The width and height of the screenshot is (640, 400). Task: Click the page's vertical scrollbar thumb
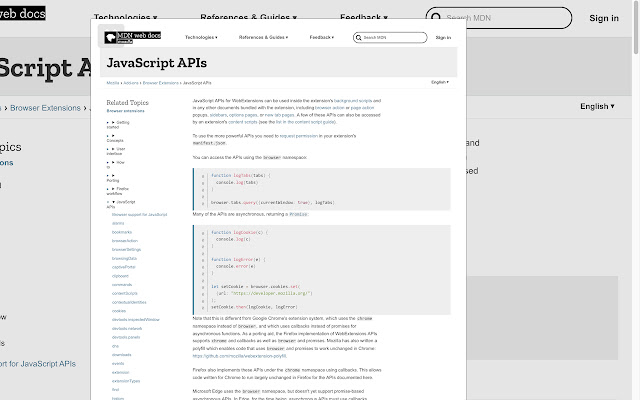(x=636, y=27)
